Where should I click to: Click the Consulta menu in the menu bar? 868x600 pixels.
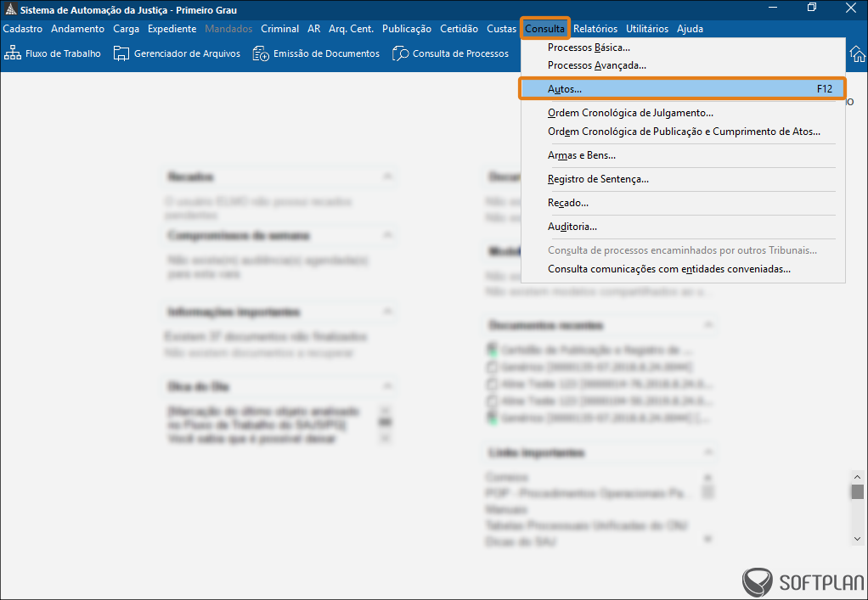pos(544,29)
